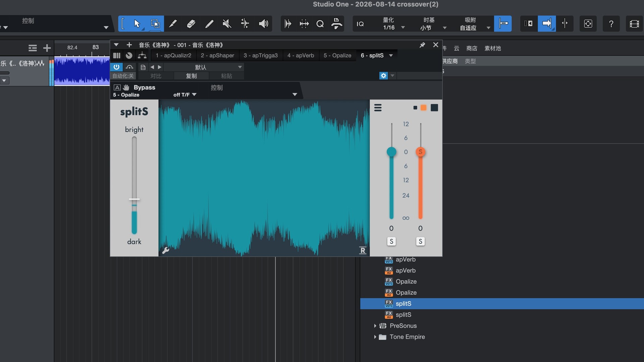Open the track list icon
644x362 pixels.
(x=33, y=48)
